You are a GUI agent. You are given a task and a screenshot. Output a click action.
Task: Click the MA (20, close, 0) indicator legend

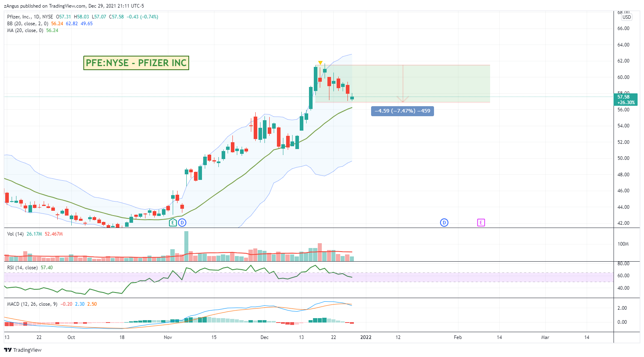point(25,30)
